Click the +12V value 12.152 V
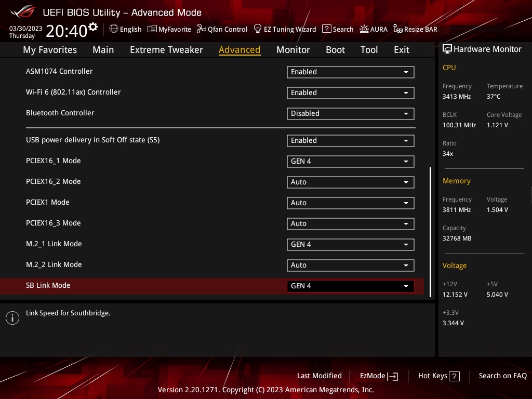This screenshot has width=532, height=399. 455,295
